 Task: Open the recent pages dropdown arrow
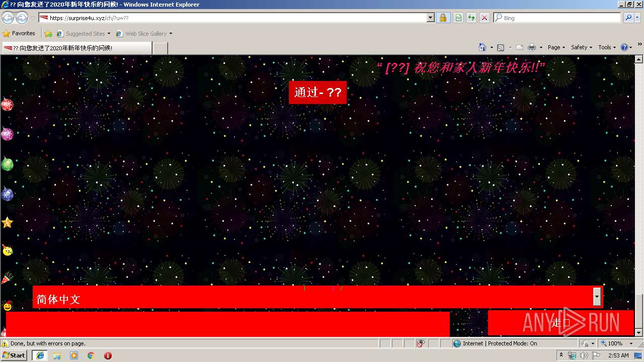click(33, 18)
